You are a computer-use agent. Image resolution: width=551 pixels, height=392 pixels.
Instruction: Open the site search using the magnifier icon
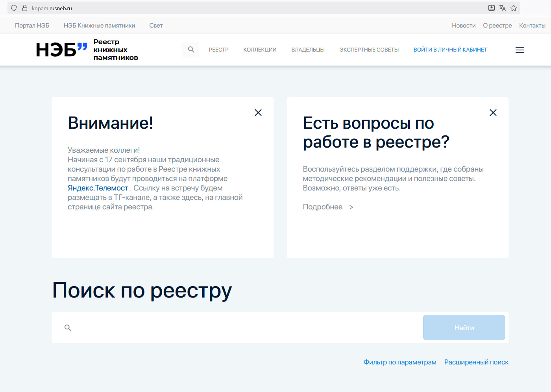point(190,50)
